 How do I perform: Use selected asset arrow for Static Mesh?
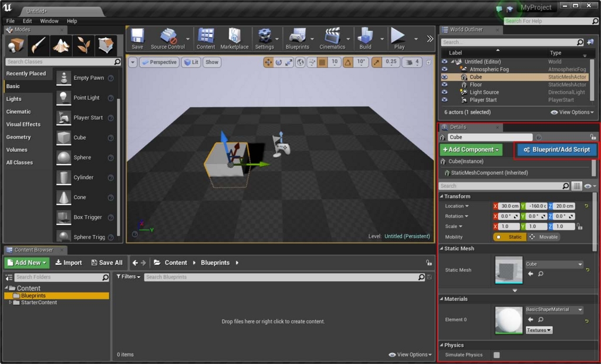coord(531,274)
